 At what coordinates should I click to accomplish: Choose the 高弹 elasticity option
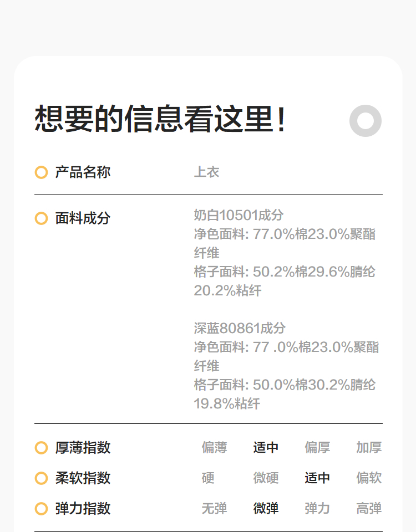pos(369,509)
